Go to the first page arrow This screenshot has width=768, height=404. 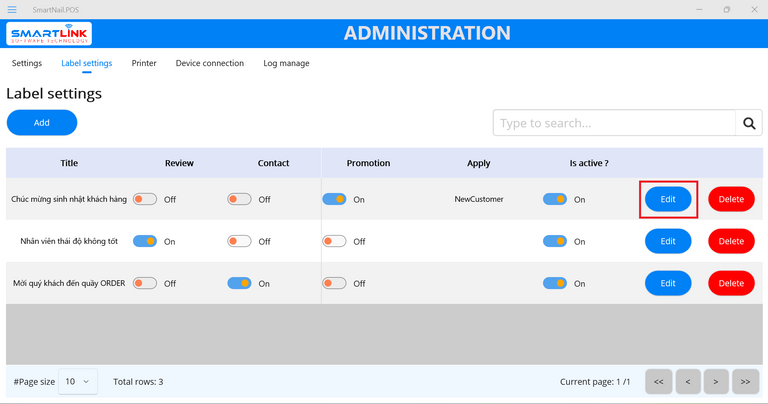pyautogui.click(x=658, y=382)
